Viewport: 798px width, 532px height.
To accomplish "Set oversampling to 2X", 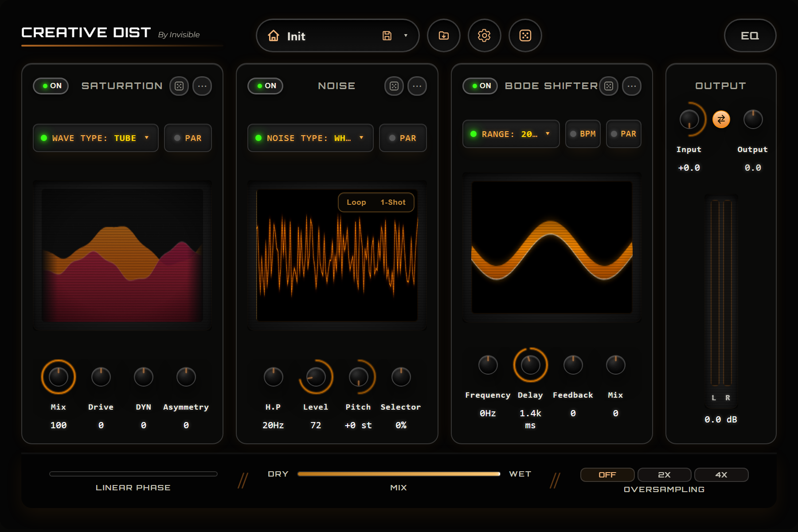I will point(664,475).
